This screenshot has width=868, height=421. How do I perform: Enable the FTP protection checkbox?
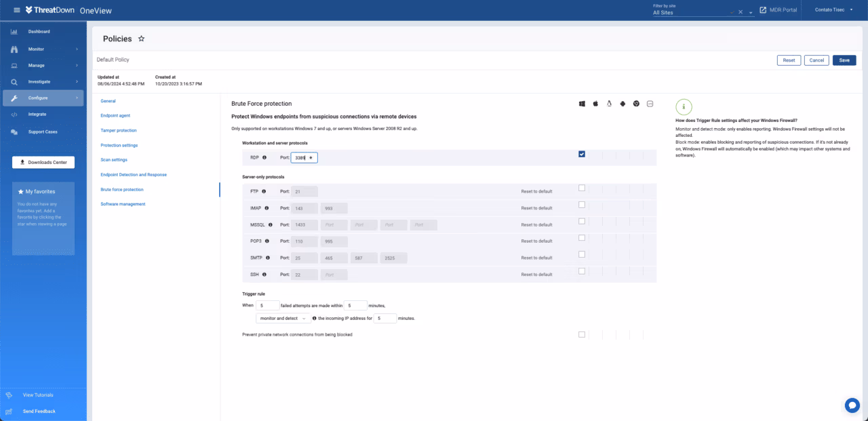point(581,187)
